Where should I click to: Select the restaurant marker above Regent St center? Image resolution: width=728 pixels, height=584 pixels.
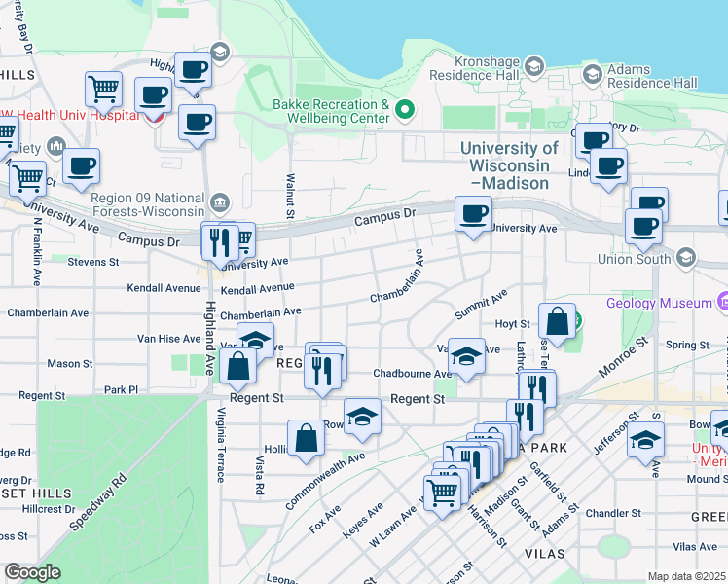322,371
